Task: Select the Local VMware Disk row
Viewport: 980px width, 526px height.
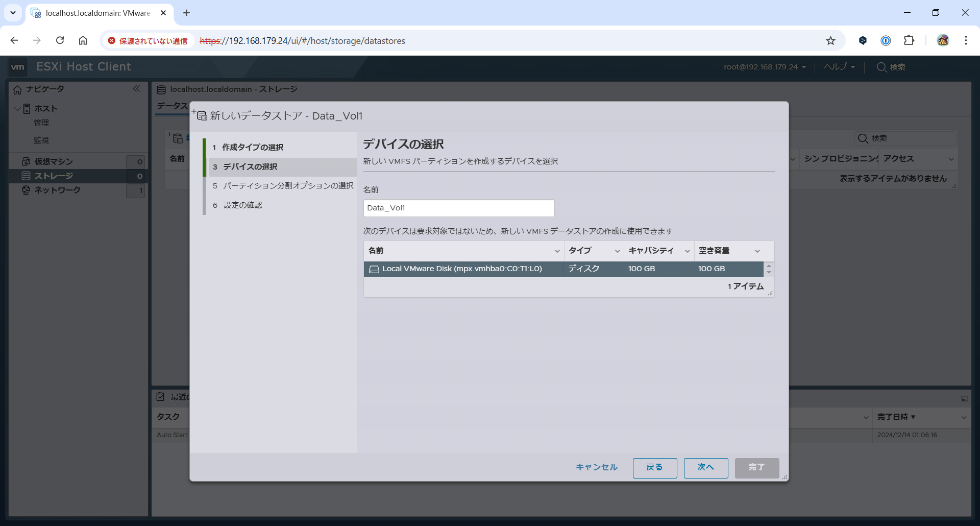Action: [563, 269]
